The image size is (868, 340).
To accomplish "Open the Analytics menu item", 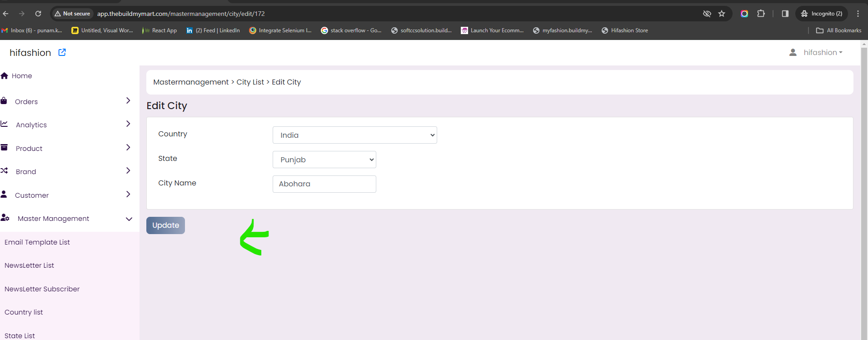I will [31, 125].
